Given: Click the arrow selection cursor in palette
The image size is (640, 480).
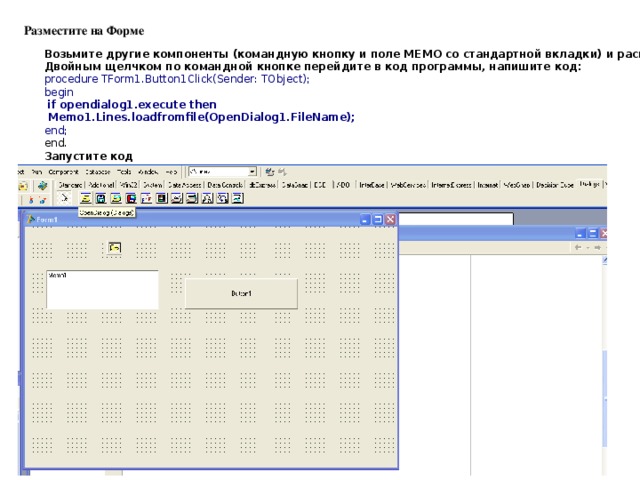Looking at the screenshot, I should tap(64, 198).
